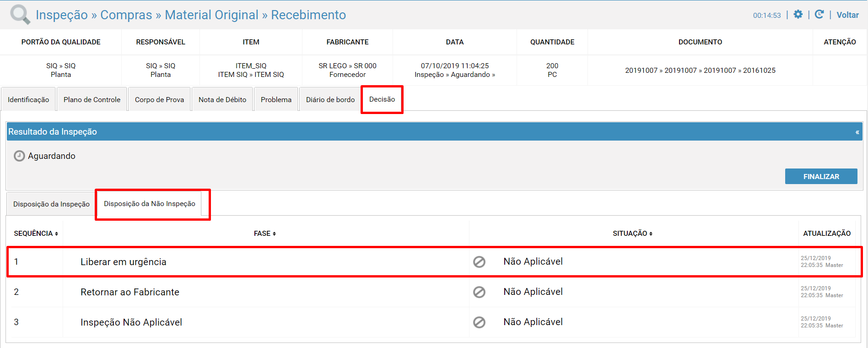Click Não Aplicável status in row 3
Screen dimensions: 868x348
(533, 322)
